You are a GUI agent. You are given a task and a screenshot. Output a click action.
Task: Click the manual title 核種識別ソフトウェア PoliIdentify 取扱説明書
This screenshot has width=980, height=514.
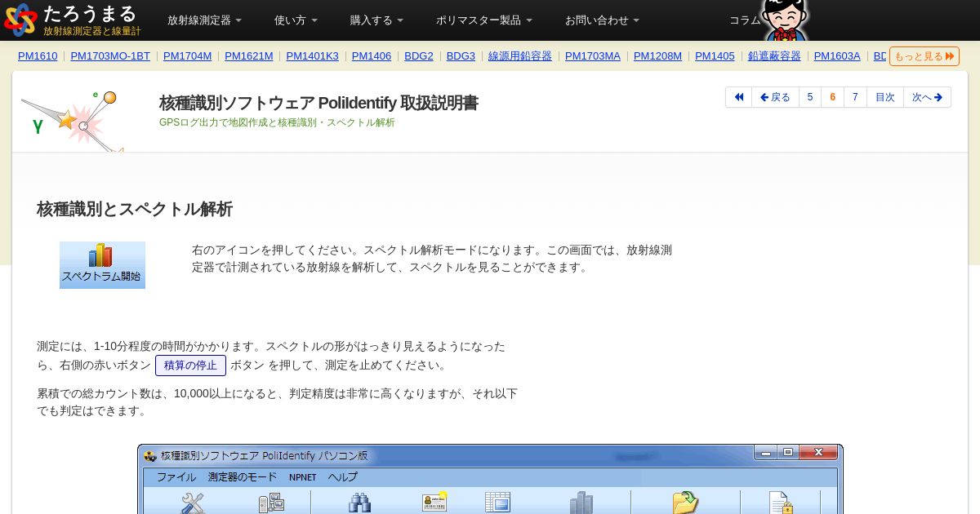point(318,103)
